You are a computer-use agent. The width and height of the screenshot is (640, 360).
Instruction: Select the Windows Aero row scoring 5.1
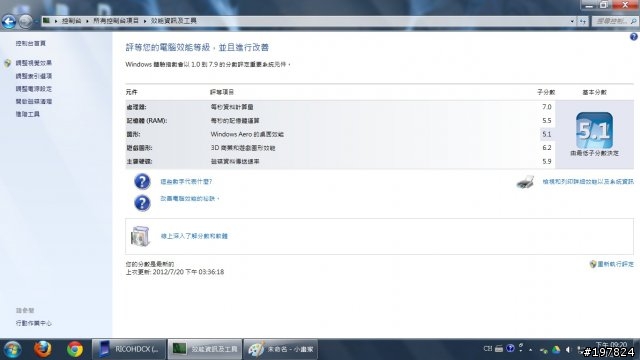[x=340, y=134]
